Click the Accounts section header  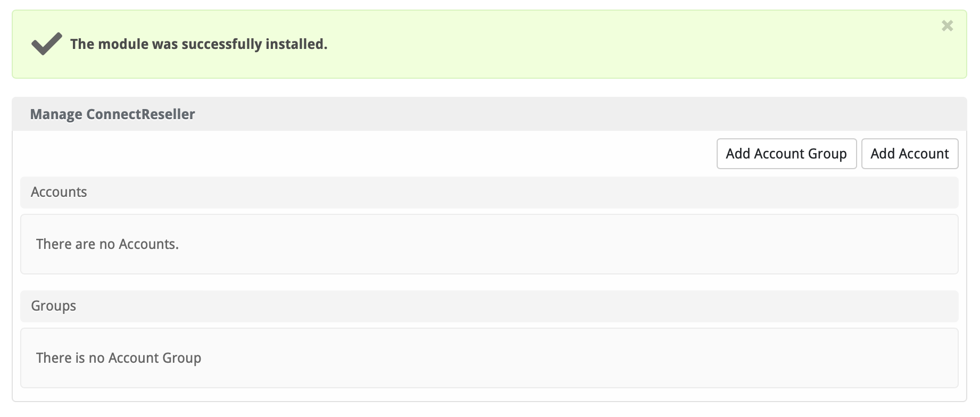59,192
